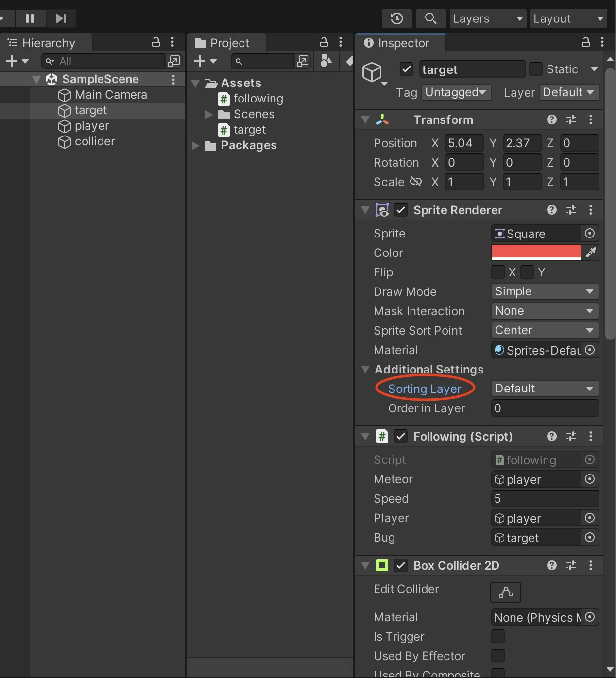Collapse the SampleScene tree node
The height and width of the screenshot is (678, 616).
pos(36,79)
